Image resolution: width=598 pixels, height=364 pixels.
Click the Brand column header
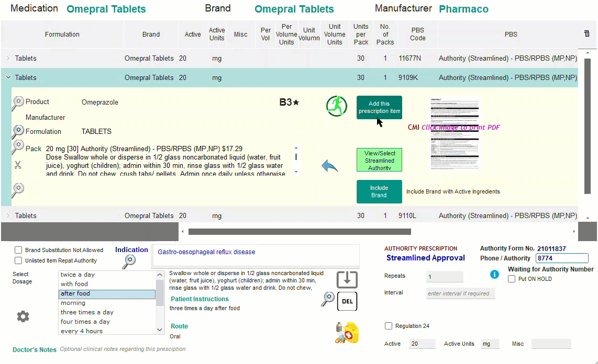tap(151, 35)
